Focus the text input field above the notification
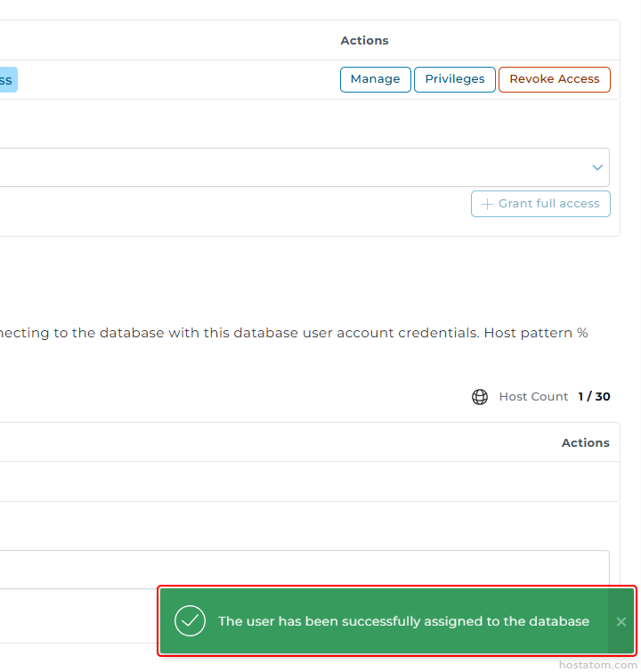 pos(304,569)
